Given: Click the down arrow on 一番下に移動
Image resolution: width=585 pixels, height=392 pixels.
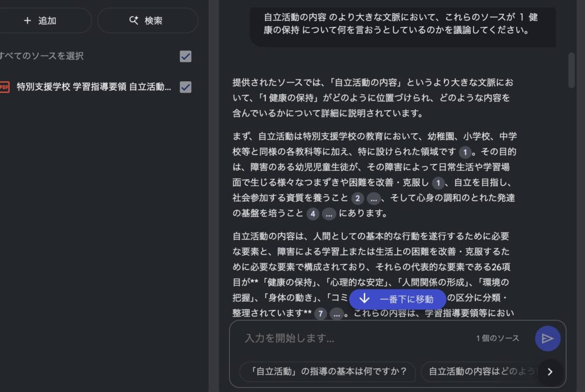Looking at the screenshot, I should (x=364, y=299).
